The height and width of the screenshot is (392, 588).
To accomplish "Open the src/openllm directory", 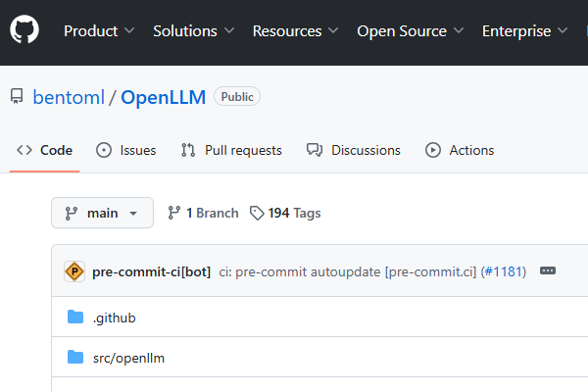I will pos(128,358).
